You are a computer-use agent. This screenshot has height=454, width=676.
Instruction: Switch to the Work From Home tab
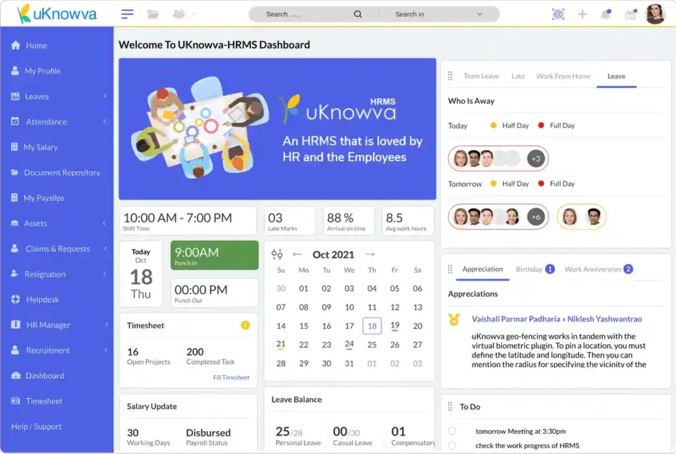click(x=563, y=76)
